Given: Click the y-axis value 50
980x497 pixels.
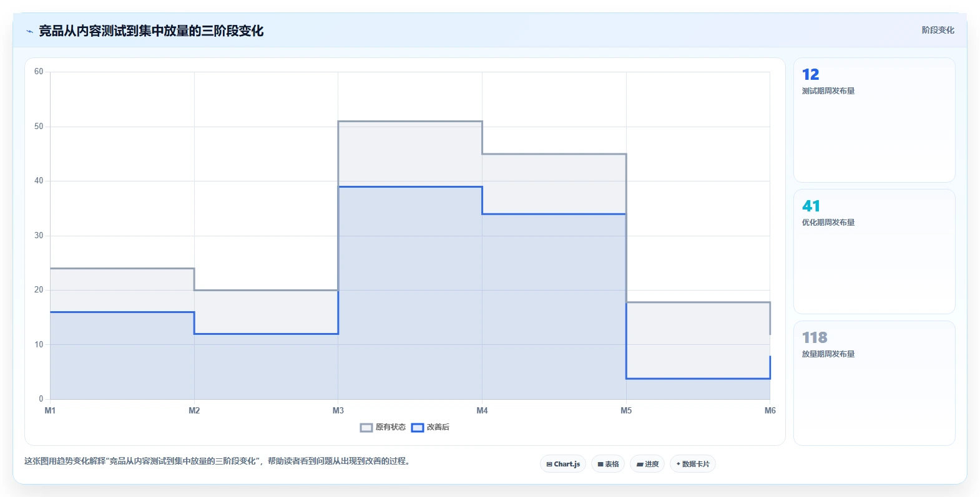Looking at the screenshot, I should point(39,127).
